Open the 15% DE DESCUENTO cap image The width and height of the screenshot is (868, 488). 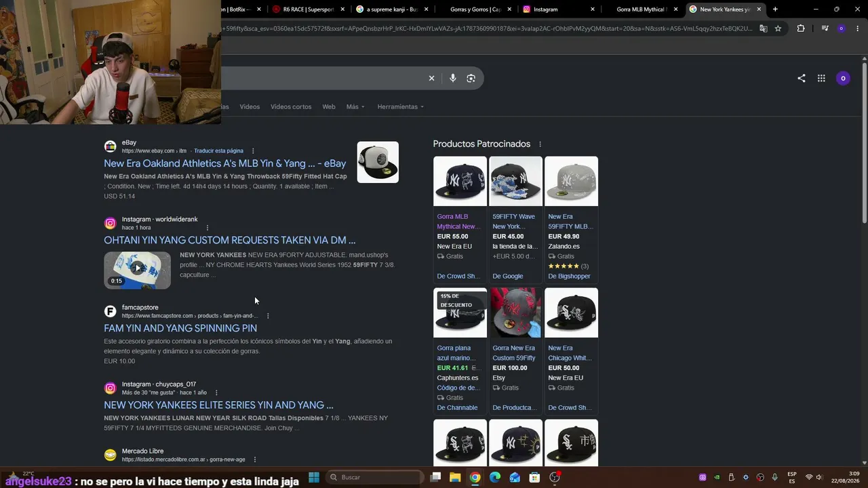point(460,312)
